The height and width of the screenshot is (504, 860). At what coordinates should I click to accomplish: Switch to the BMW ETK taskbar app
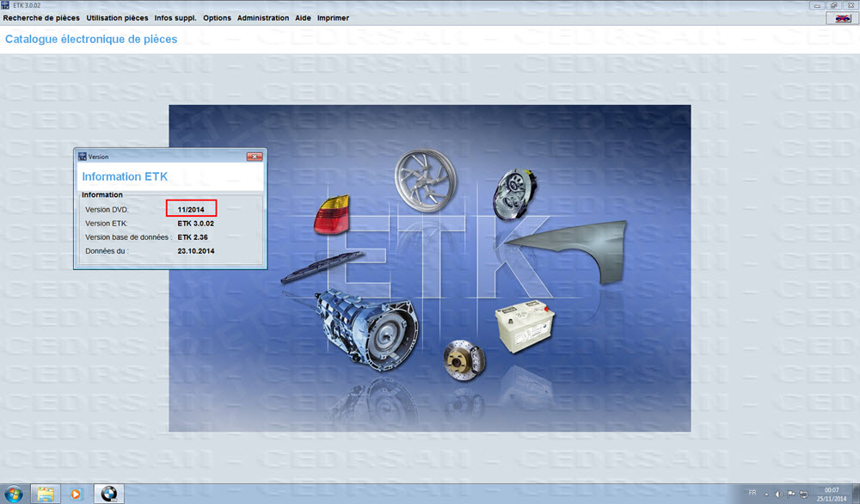pyautogui.click(x=108, y=494)
